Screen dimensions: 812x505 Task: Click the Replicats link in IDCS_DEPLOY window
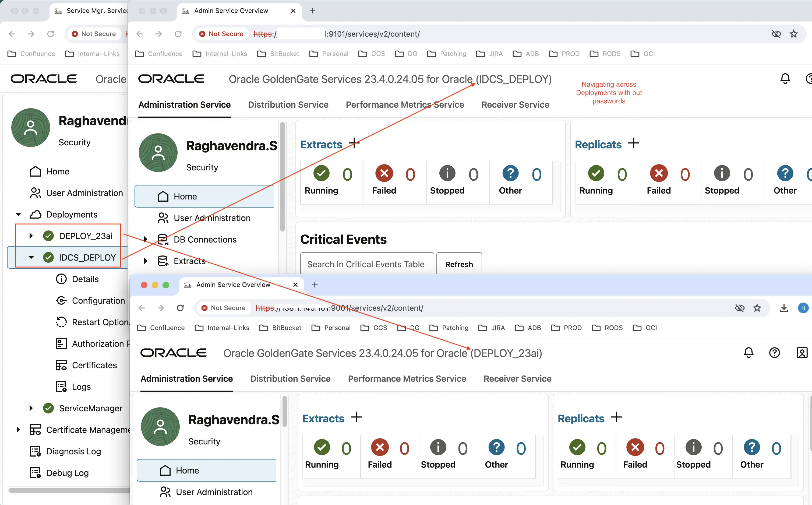(598, 144)
